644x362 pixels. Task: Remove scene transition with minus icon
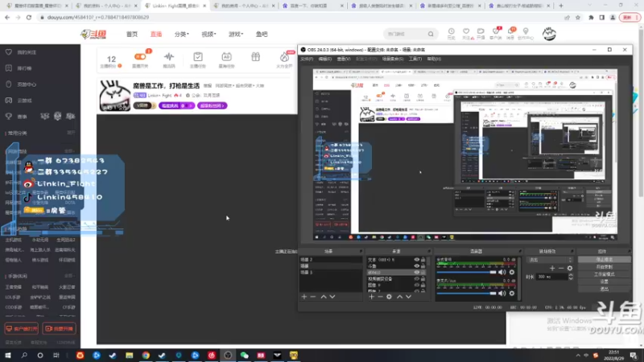[561, 268]
